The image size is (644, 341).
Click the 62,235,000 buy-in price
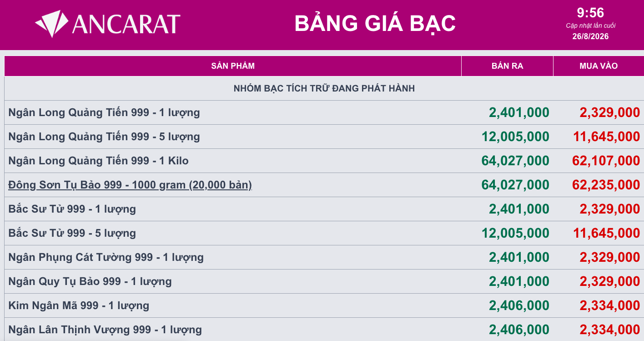coord(606,185)
